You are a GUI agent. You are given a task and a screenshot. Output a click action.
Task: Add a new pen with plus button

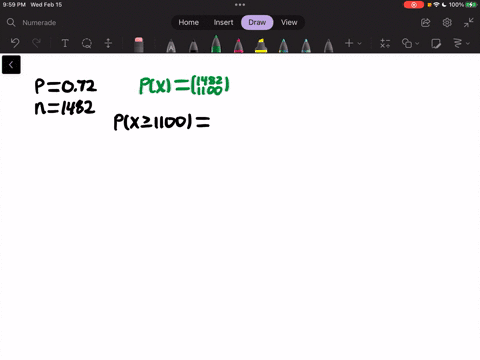349,43
